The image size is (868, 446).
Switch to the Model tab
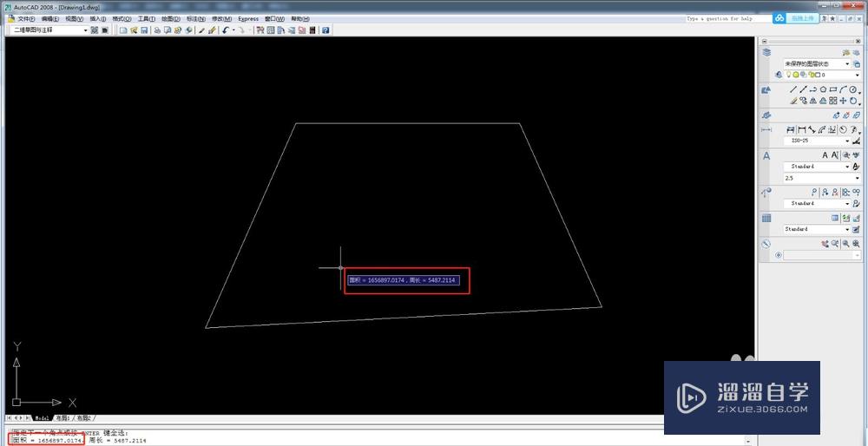tap(42, 417)
